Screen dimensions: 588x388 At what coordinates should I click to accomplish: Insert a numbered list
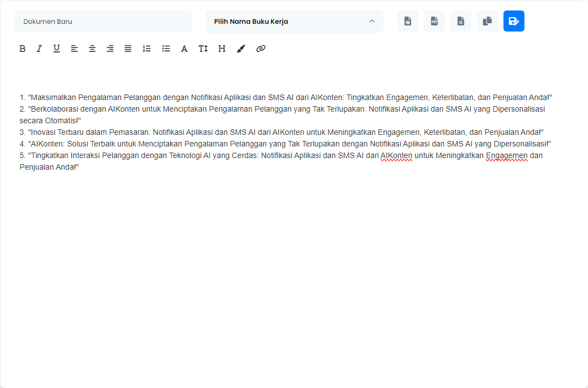[x=146, y=49]
